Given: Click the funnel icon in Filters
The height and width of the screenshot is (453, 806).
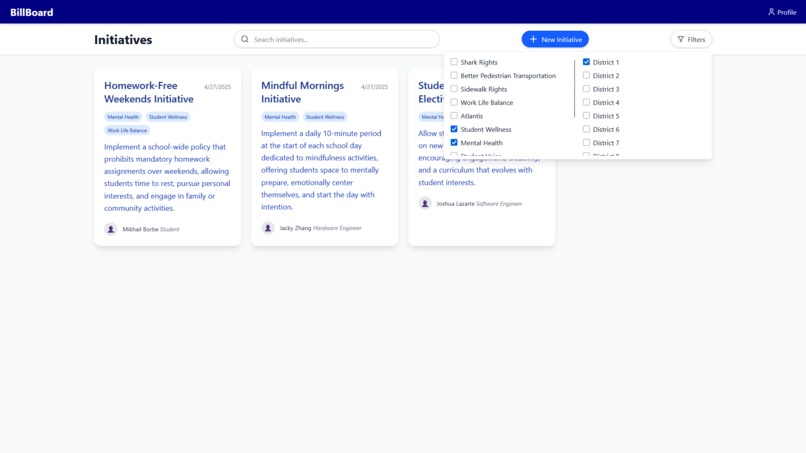Looking at the screenshot, I should 681,39.
